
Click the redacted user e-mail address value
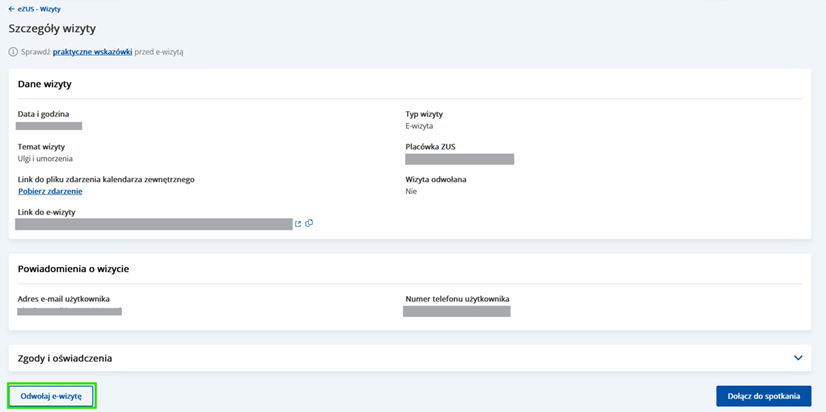pyautogui.click(x=69, y=312)
